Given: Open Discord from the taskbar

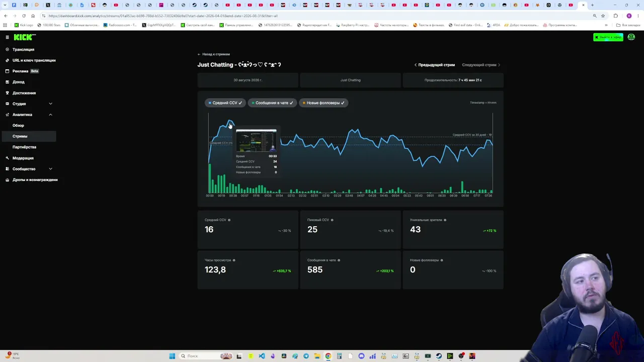Looking at the screenshot, I should pos(361,356).
